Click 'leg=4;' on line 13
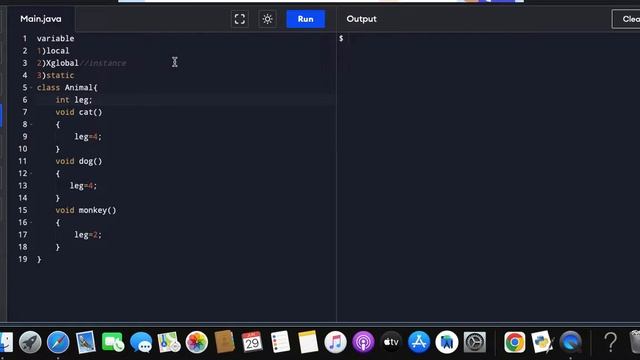This screenshot has height=360, width=640. (x=83, y=185)
